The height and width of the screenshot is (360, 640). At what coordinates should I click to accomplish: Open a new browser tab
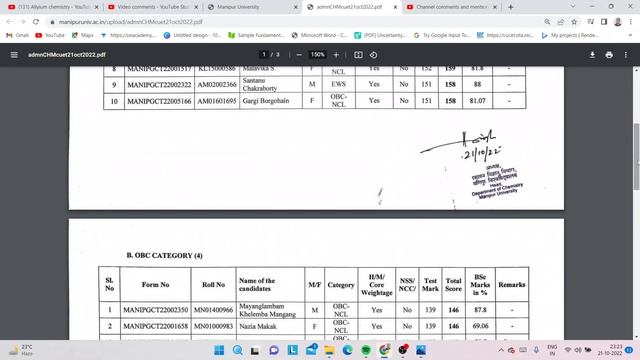tap(511, 7)
